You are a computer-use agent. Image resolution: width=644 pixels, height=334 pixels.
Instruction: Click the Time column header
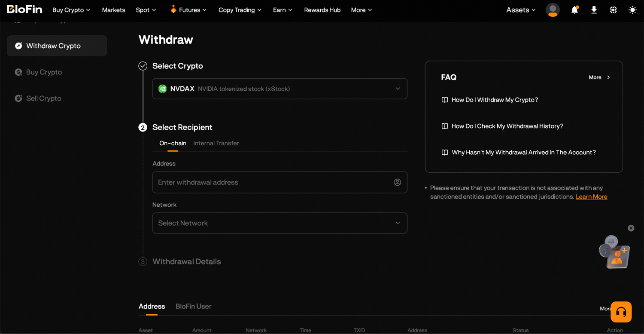click(305, 330)
